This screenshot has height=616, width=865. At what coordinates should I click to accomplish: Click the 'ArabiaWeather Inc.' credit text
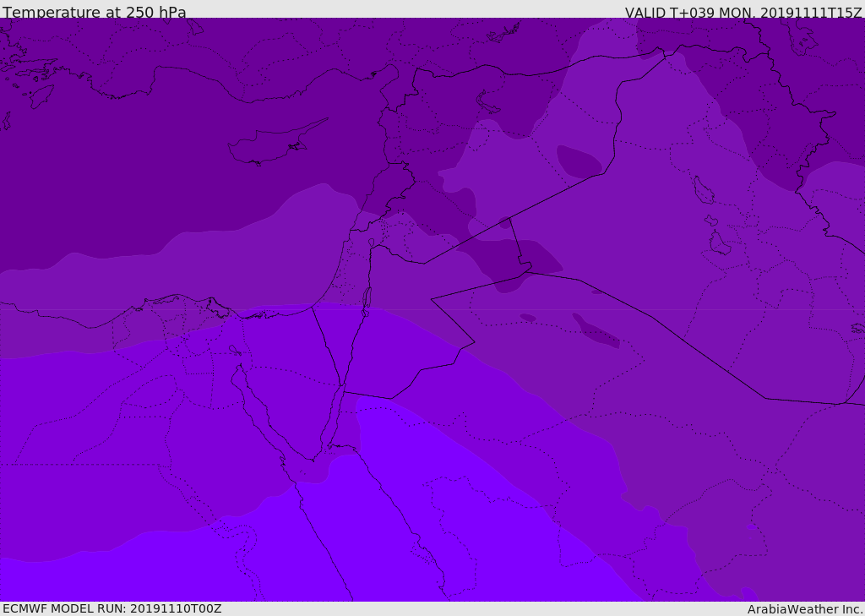click(x=805, y=609)
